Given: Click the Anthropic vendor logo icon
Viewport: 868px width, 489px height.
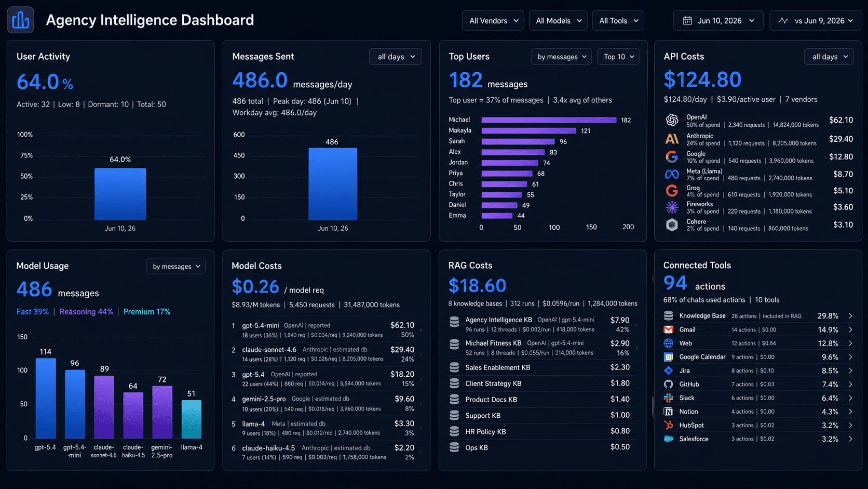Looking at the screenshot, I should click(x=672, y=139).
